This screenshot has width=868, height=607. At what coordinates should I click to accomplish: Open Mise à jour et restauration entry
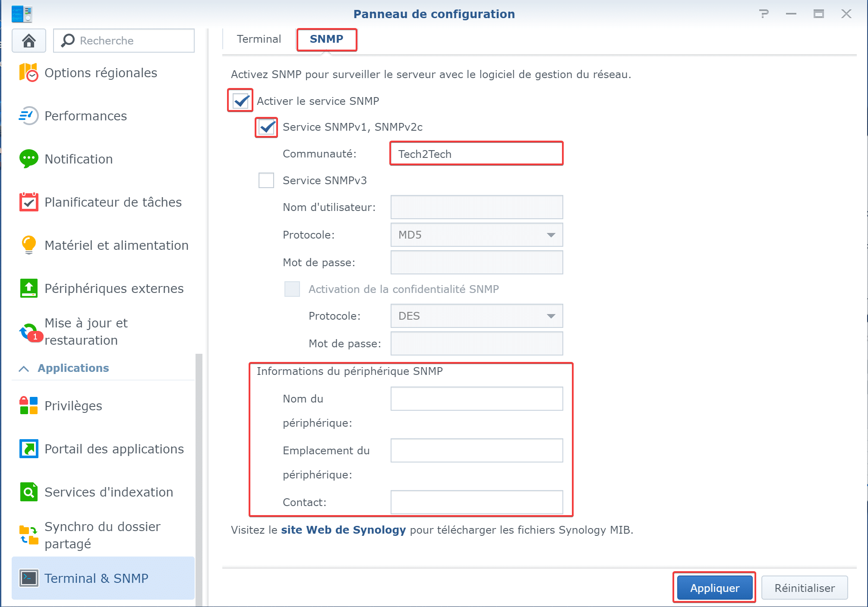point(86,331)
